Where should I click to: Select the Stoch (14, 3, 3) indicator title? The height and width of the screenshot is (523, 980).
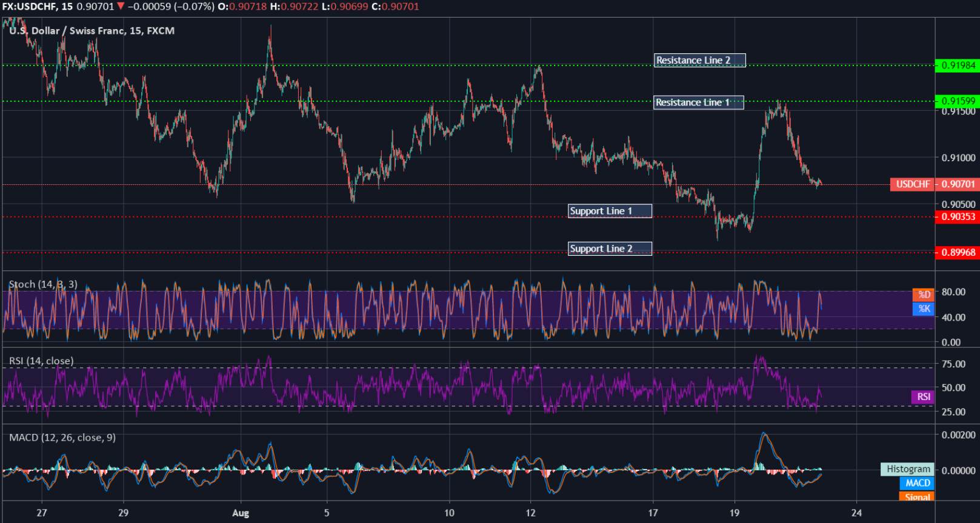coord(43,284)
